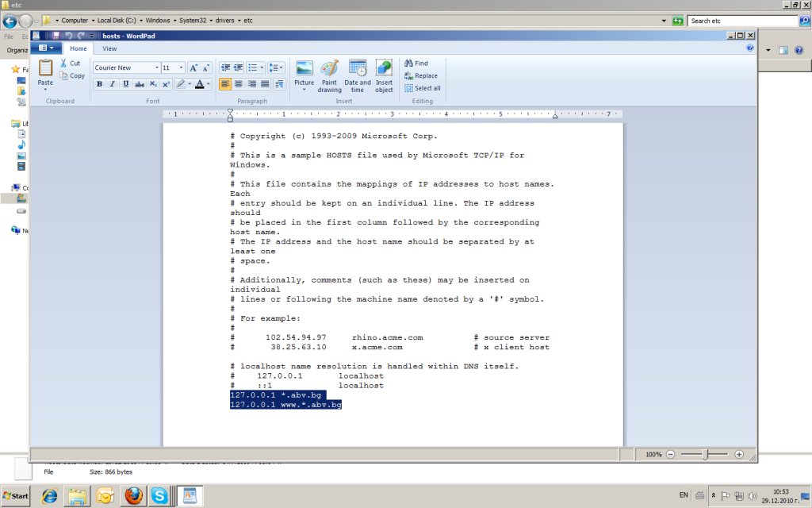Click the Search etc field in Explorer
This screenshot has width=812, height=508.
(742, 21)
